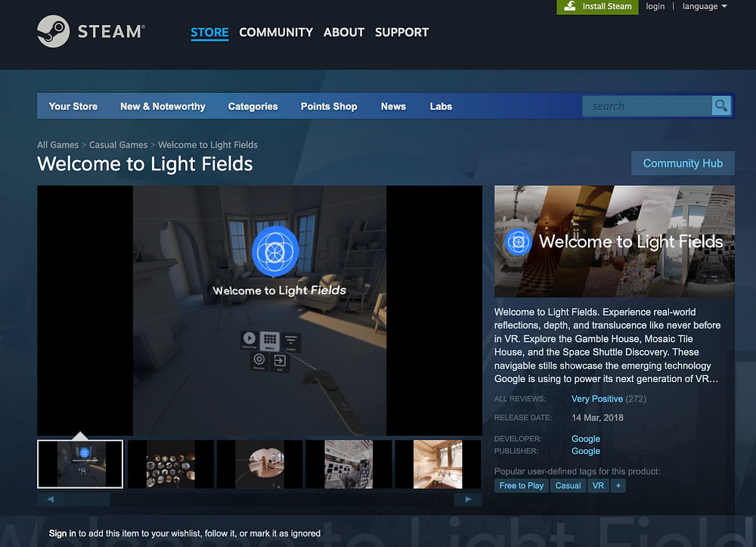The image size is (756, 547).
Task: Select the gallery spheres thumbnail
Action: coord(171,464)
